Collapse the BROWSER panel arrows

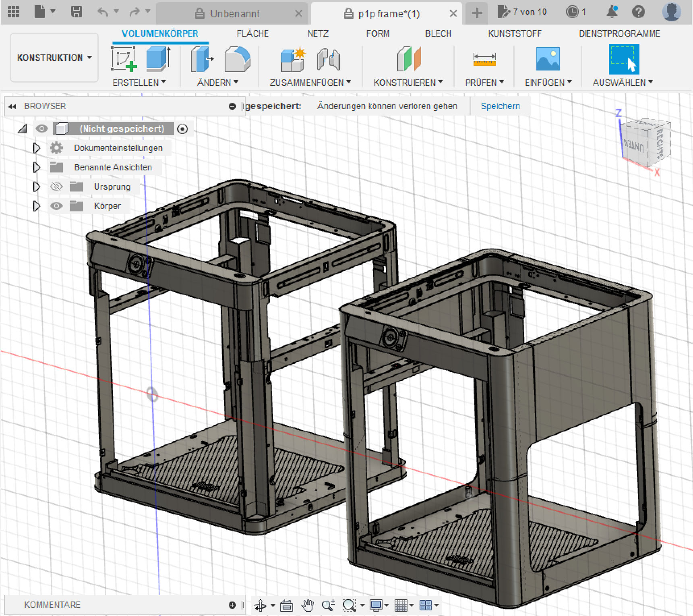coord(12,106)
